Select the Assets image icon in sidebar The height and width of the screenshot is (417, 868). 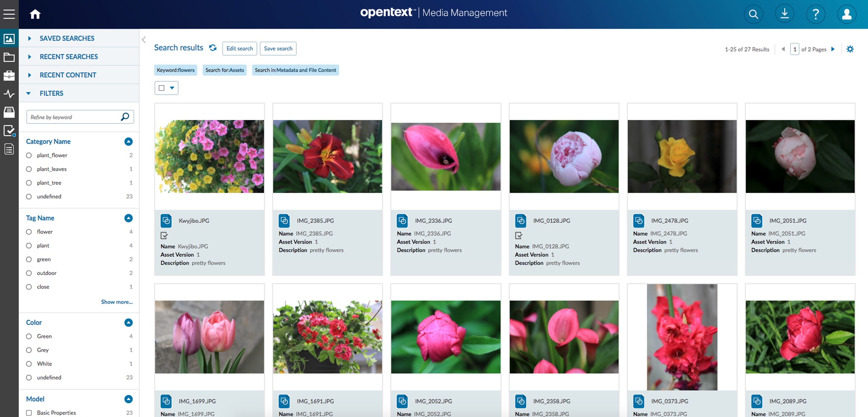pos(9,39)
